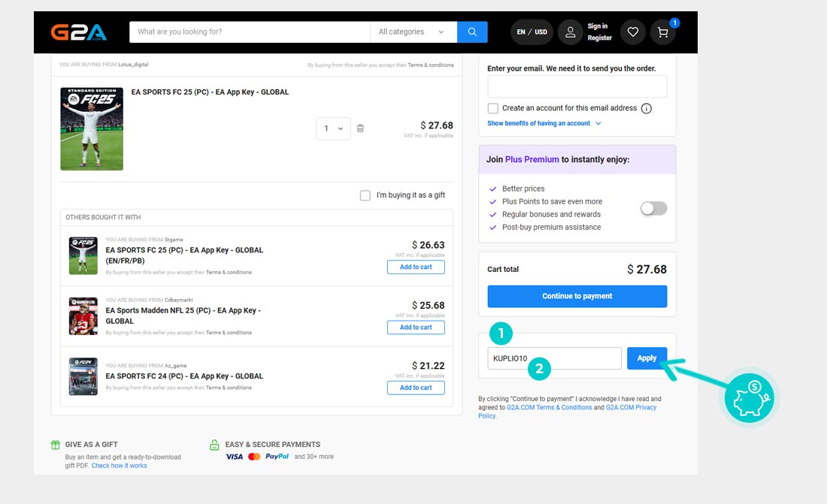Open the wishlist heart icon

633,32
